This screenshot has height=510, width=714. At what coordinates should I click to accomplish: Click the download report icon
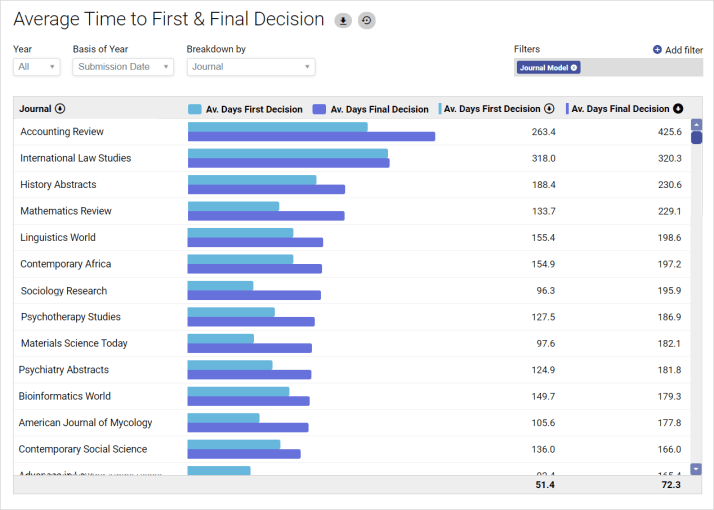pyautogui.click(x=343, y=20)
